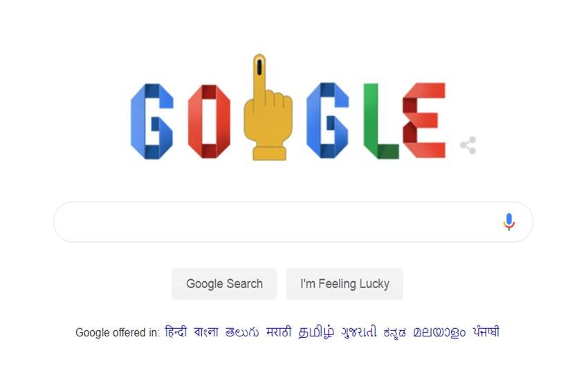Click the inked finger in the doodle
This screenshot has height=380, width=588.
pos(268,108)
